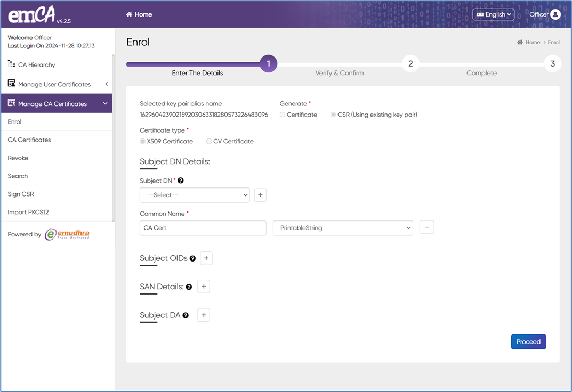Add a Subject OID with plus icon
Screen dimensions: 572x392
(206, 258)
